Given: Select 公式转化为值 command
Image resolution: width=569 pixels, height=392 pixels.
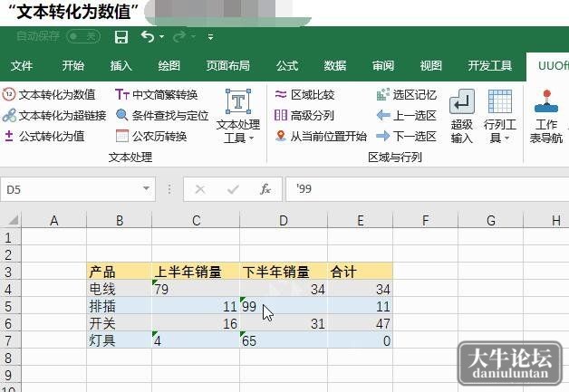Looking at the screenshot, I should click(44, 137).
